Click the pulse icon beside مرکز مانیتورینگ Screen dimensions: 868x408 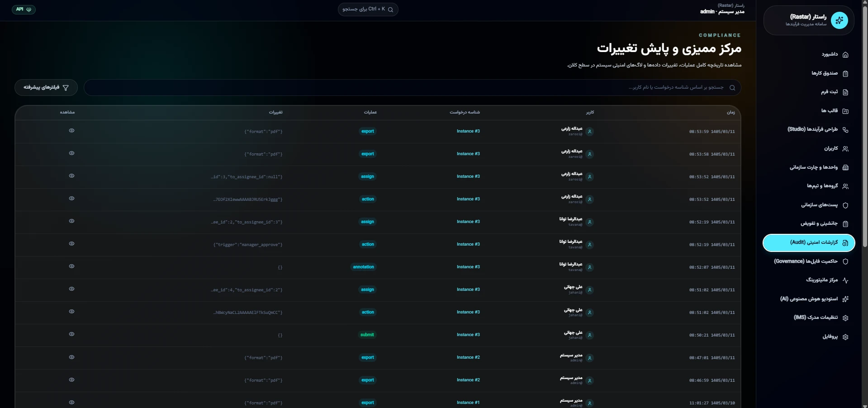[845, 280]
